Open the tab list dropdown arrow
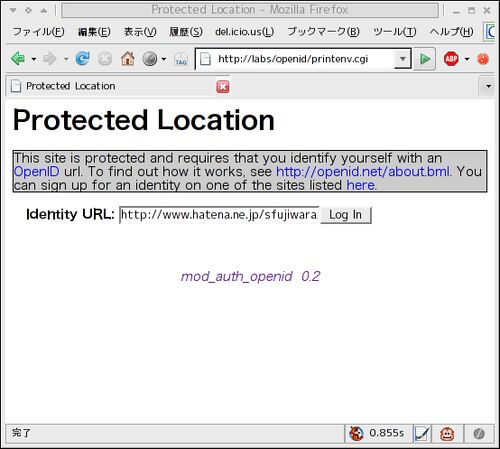The width and height of the screenshot is (500, 449). (x=488, y=86)
